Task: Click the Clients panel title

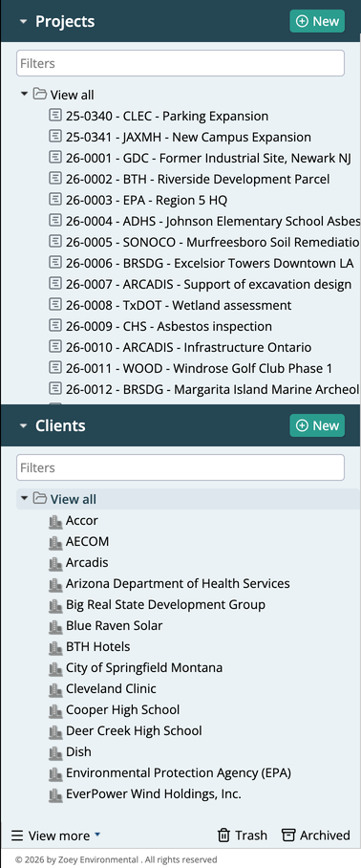Action: pyautogui.click(x=60, y=425)
